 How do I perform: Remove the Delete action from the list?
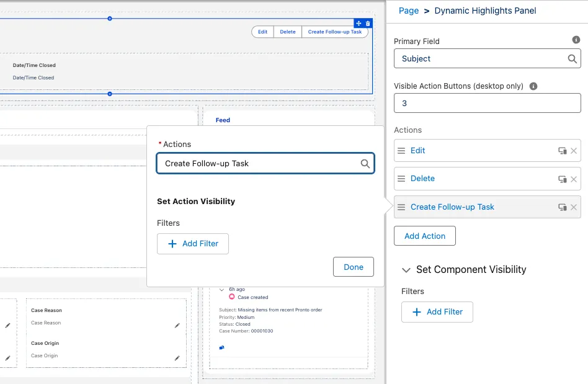click(574, 179)
